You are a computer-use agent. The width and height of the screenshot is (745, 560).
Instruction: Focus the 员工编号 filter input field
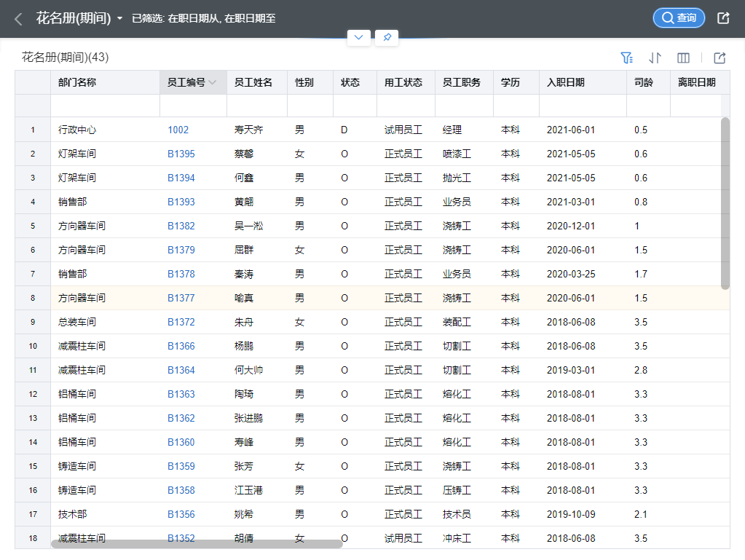point(194,106)
